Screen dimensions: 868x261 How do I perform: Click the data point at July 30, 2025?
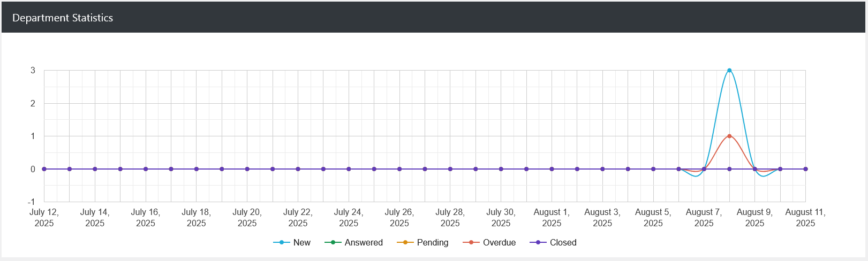click(501, 169)
